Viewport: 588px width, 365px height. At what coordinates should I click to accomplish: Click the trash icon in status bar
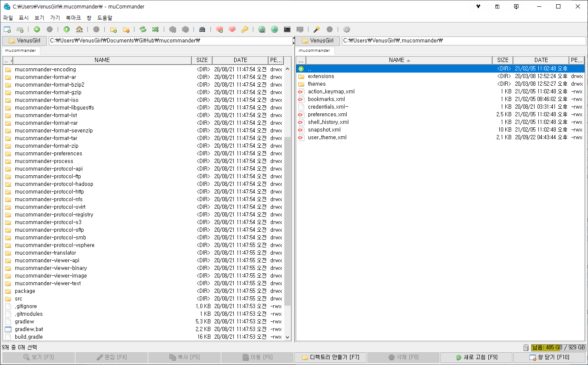point(526,348)
